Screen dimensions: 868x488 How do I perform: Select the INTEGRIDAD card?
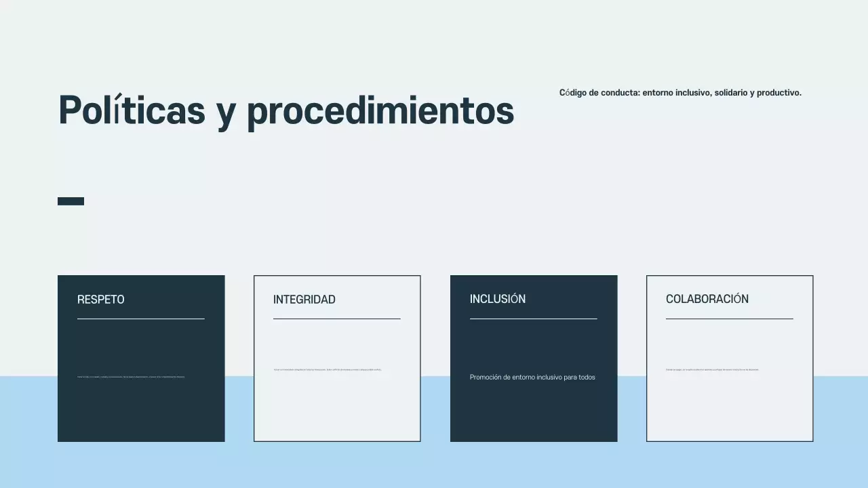337,358
